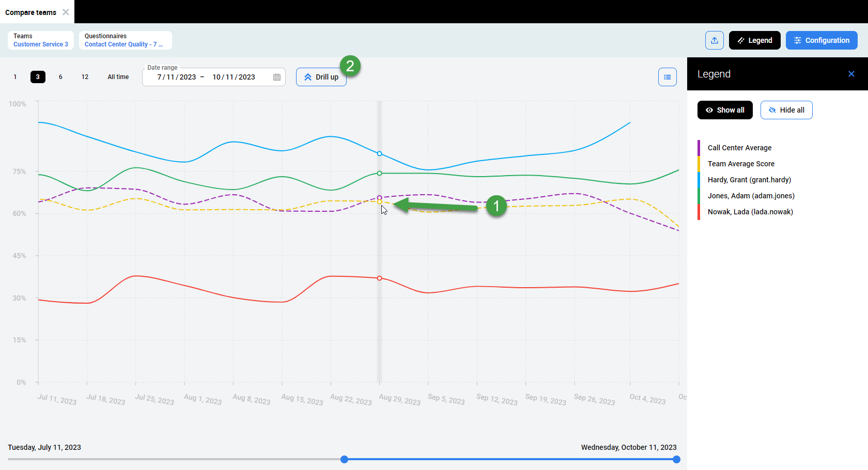Open the date range field

tap(207, 76)
